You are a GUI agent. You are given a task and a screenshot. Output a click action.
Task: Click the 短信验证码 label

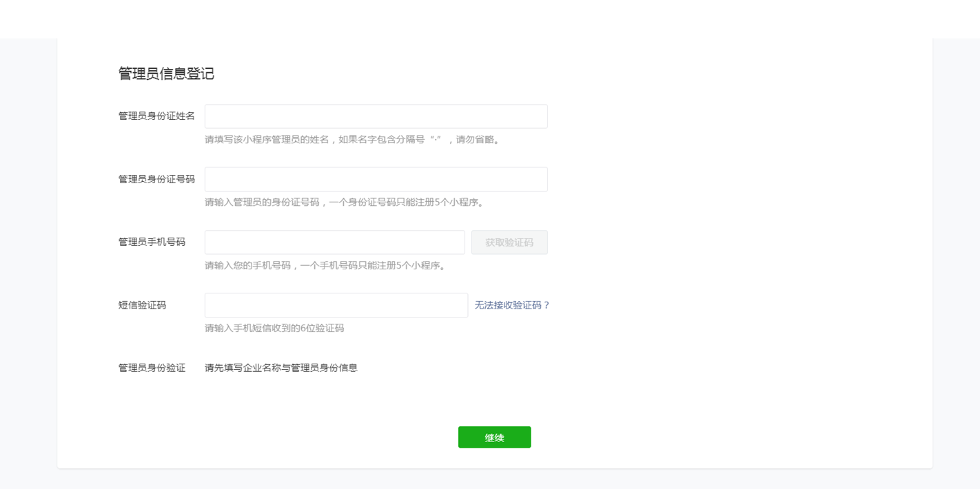(142, 305)
